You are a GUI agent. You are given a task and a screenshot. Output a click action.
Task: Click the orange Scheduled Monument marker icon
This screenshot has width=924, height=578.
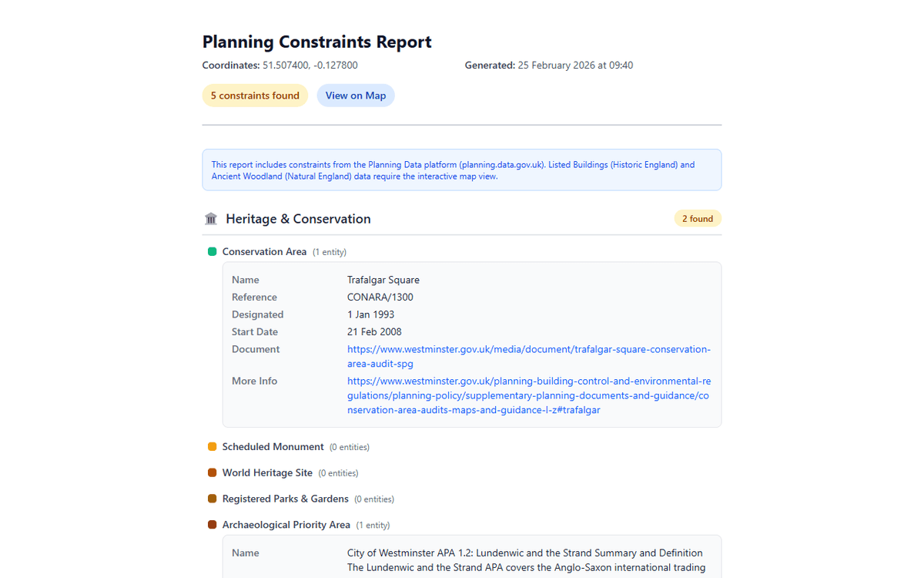[213, 446]
